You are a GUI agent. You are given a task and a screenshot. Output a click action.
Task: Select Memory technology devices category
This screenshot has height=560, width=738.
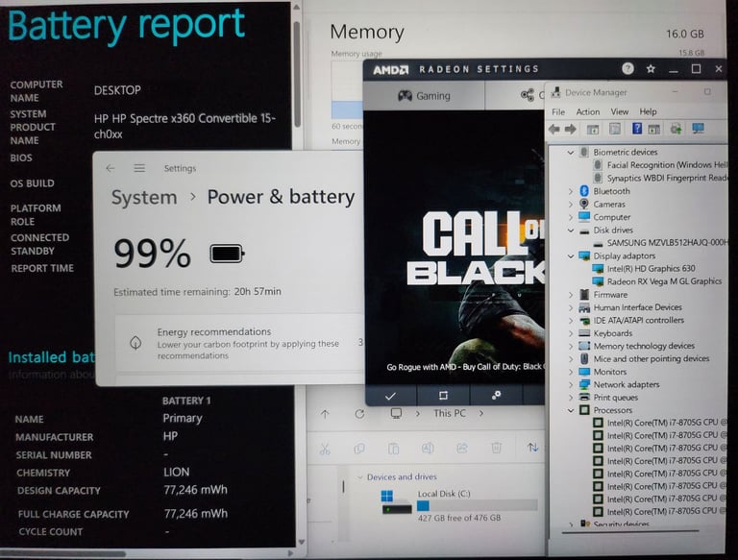pos(644,347)
